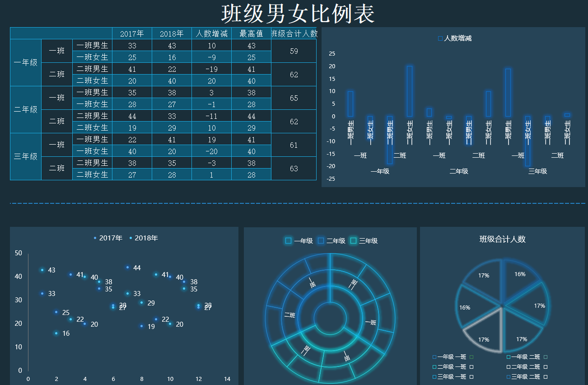
Task: Click table cell -19 in 人数增减 column
Action: tap(211, 69)
